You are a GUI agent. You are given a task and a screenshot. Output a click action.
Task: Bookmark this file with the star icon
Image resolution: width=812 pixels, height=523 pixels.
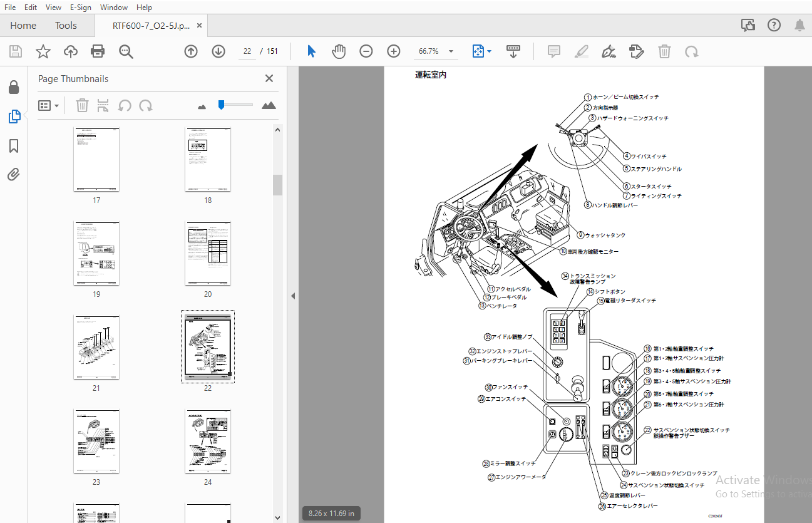coord(43,51)
